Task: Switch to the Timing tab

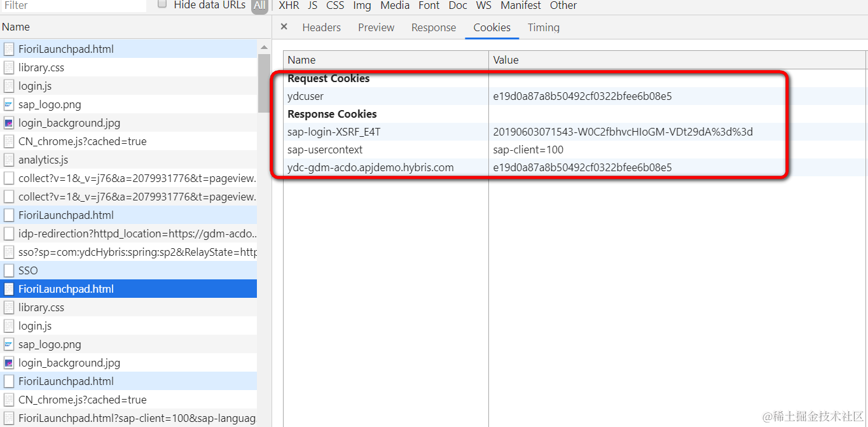Action: (x=544, y=27)
